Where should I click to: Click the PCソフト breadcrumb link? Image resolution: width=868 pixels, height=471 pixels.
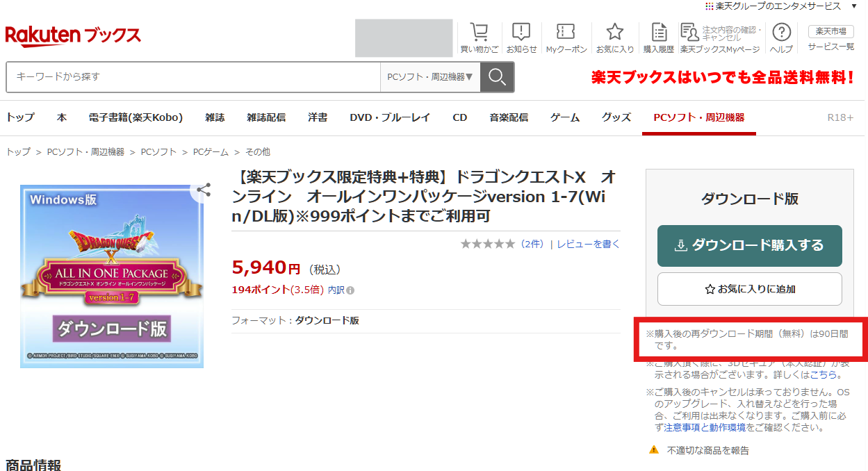[158, 151]
